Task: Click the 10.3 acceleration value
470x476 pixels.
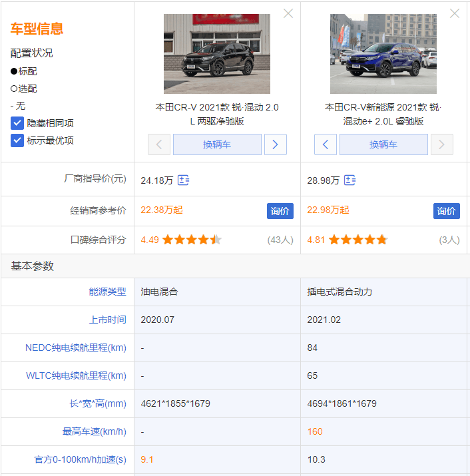Action: [316, 459]
